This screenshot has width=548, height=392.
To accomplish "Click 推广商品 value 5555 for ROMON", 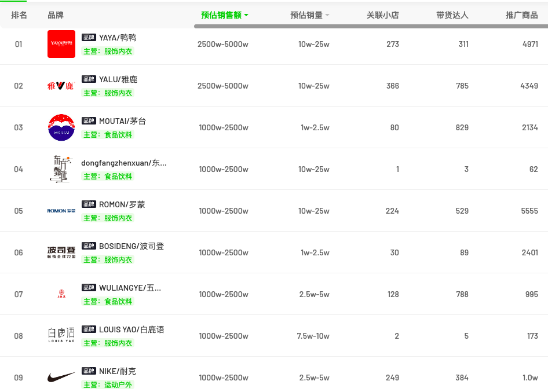I will tap(529, 211).
